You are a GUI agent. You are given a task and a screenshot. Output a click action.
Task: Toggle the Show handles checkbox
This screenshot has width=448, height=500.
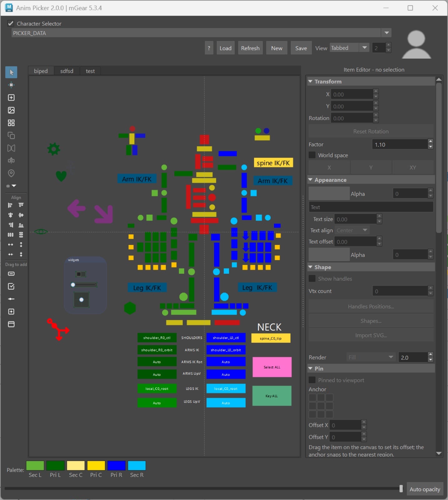click(312, 278)
